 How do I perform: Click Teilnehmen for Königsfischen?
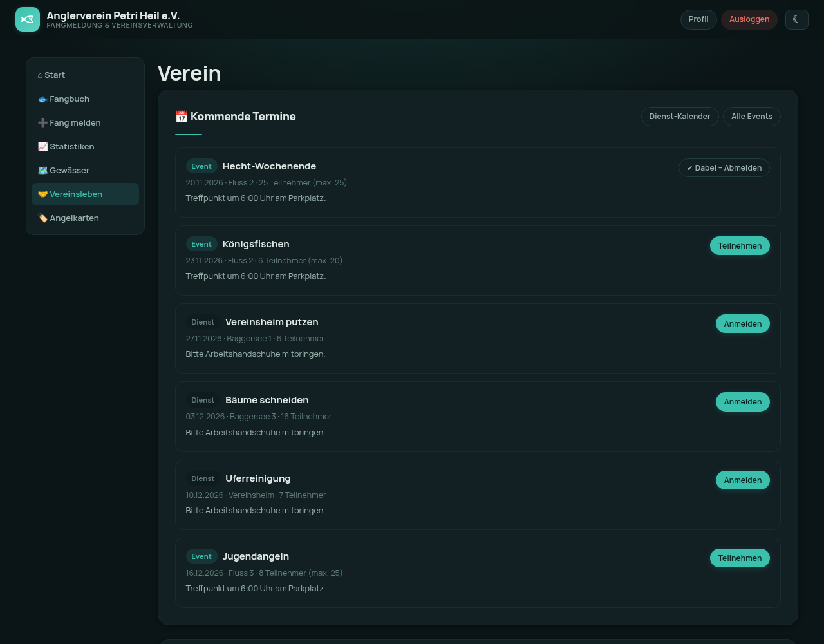(x=740, y=246)
